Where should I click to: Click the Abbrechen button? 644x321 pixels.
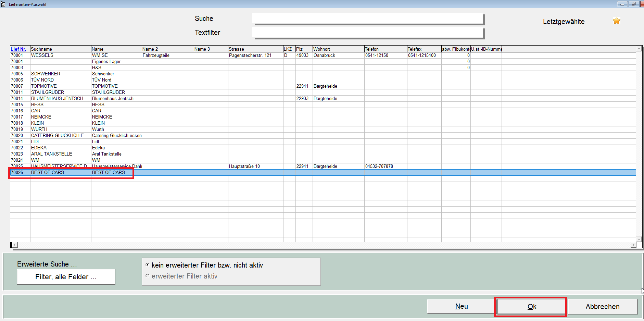[603, 307]
